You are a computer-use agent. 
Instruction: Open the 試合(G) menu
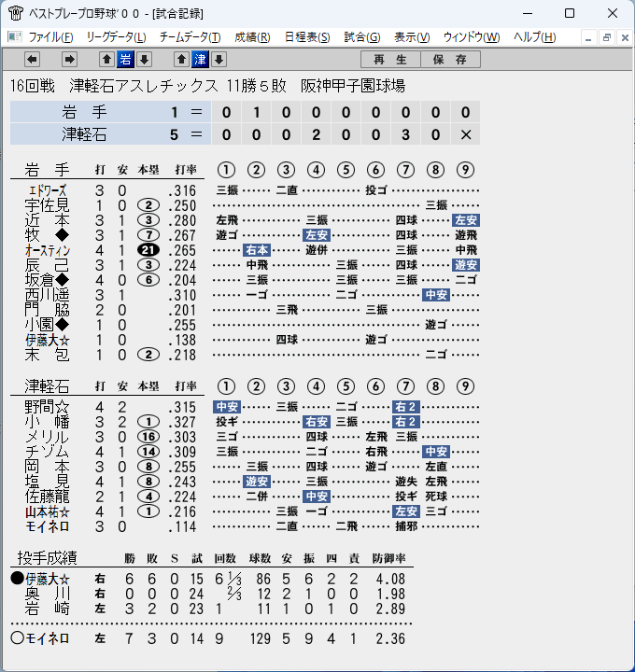click(362, 37)
